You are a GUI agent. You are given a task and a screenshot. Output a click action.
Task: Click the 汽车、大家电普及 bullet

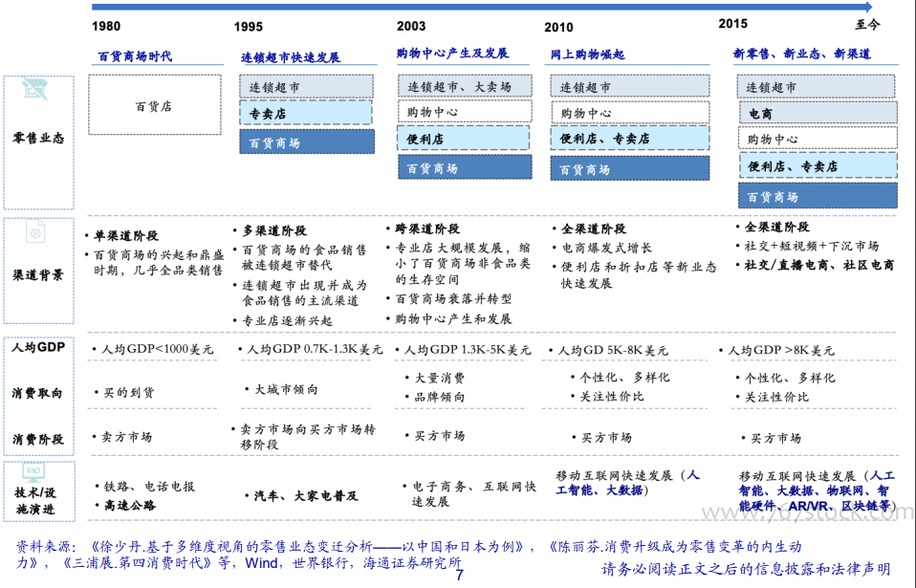pyautogui.click(x=306, y=496)
